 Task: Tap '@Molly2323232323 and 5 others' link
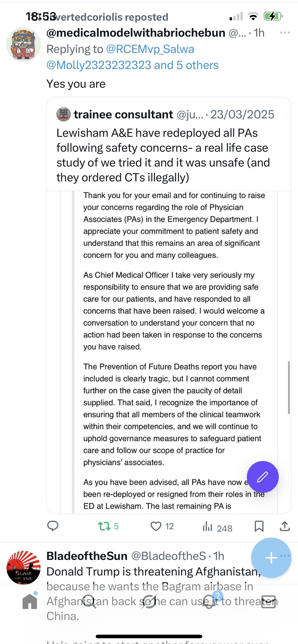[x=132, y=65]
